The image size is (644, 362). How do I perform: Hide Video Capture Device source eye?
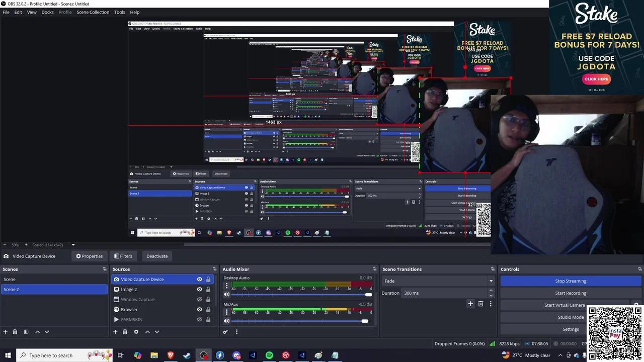tap(199, 280)
